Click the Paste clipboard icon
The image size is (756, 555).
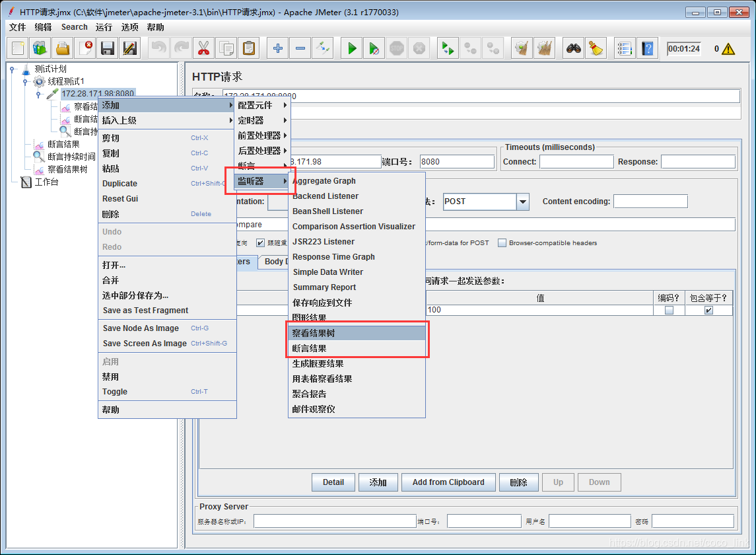pyautogui.click(x=249, y=48)
